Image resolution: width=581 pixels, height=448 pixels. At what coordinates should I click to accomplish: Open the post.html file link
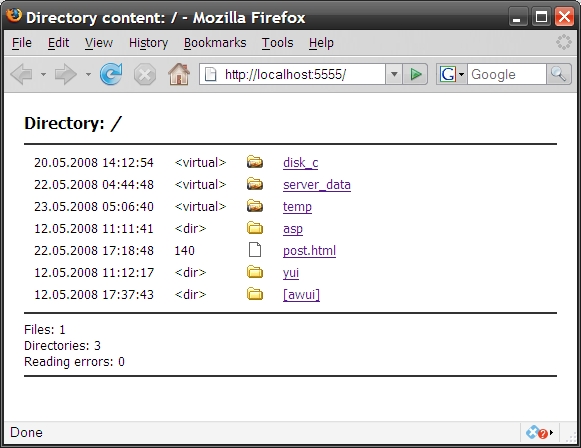coord(309,251)
